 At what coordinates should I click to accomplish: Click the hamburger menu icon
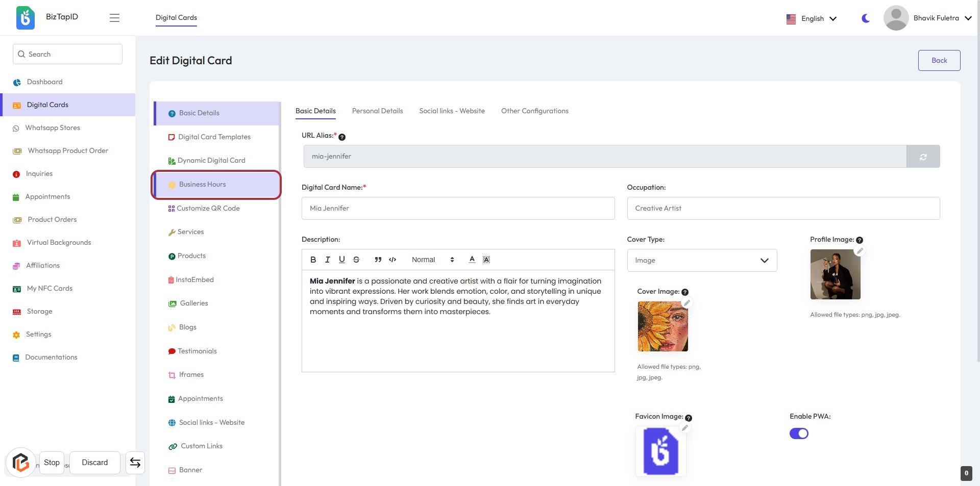(x=114, y=18)
